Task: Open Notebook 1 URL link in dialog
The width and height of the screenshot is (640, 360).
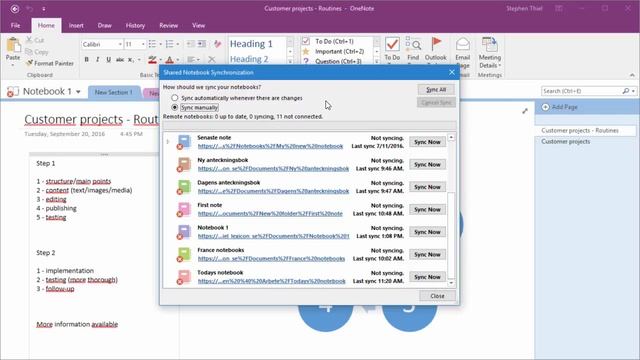Action: [273, 236]
